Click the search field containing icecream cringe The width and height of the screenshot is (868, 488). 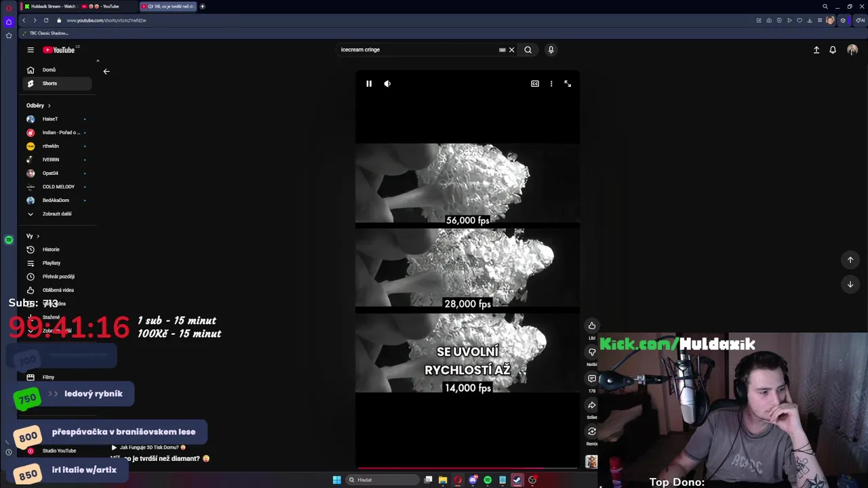click(417, 49)
